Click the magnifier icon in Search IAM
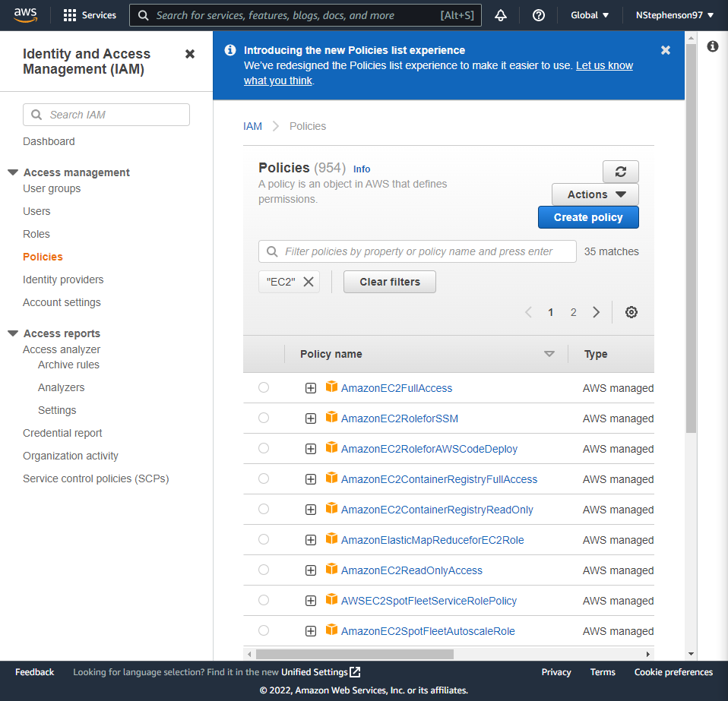The width and height of the screenshot is (728, 701). [x=36, y=115]
